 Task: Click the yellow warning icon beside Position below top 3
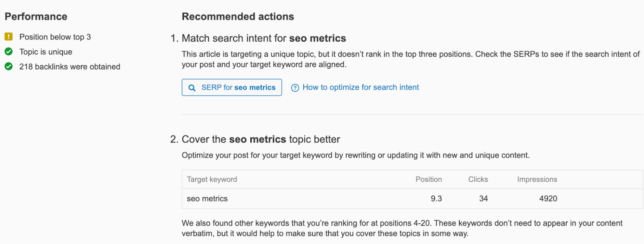coord(8,37)
